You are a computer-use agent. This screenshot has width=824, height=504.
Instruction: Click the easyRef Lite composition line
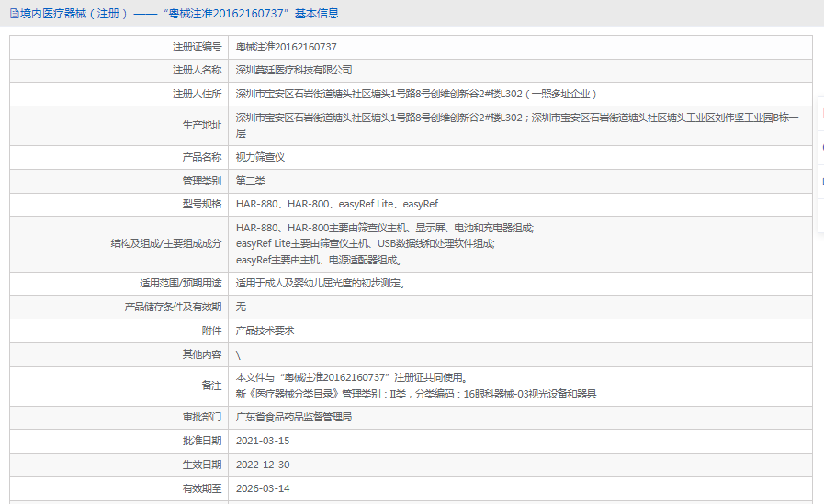(365, 244)
